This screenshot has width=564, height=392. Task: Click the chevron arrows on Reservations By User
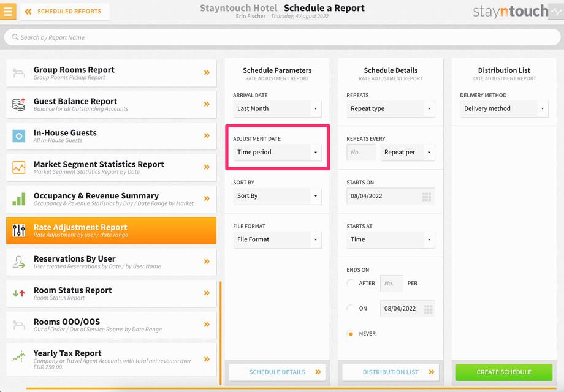[x=207, y=262]
